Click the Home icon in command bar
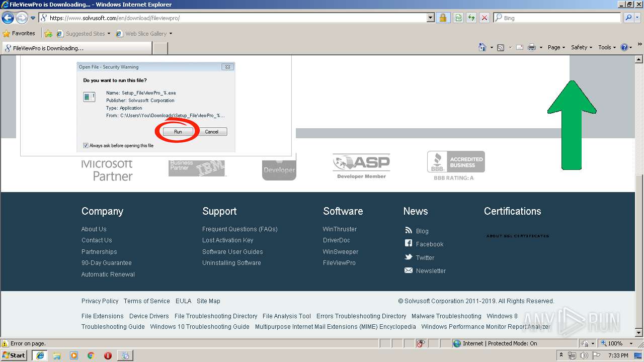The width and height of the screenshot is (644, 362). click(x=482, y=47)
